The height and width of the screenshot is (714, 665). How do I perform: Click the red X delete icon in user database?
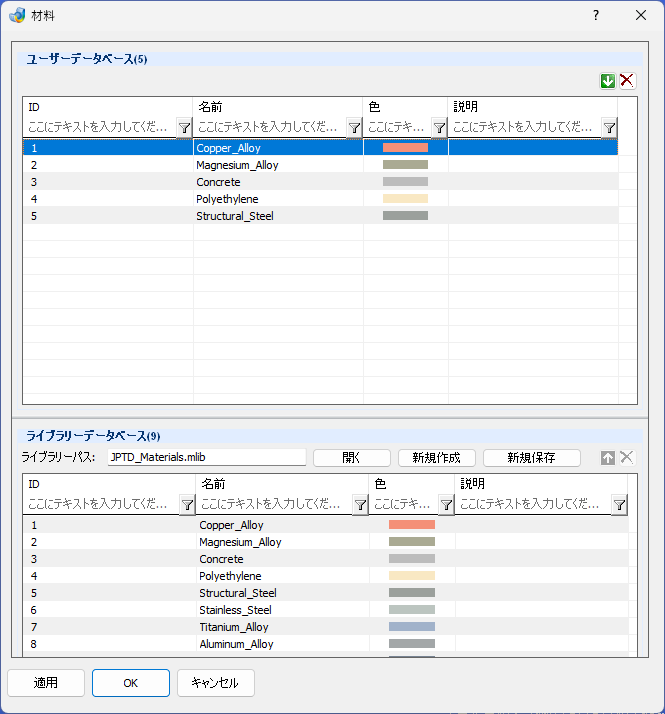627,81
